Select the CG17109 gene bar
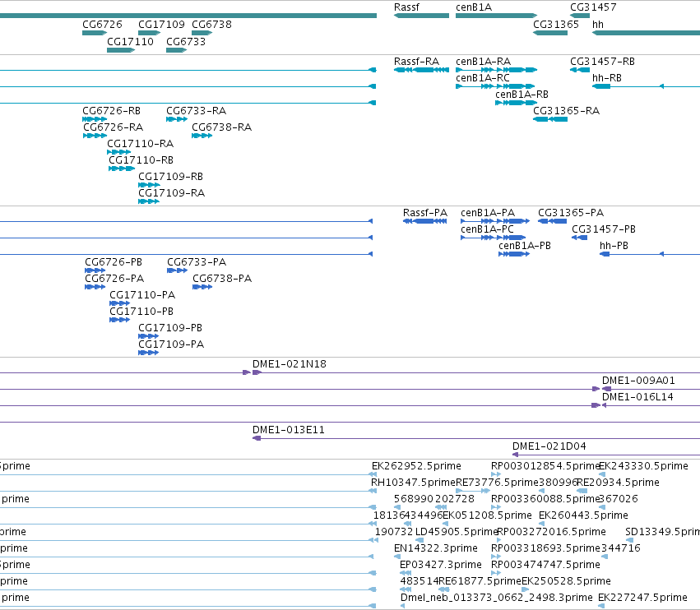 (x=149, y=33)
